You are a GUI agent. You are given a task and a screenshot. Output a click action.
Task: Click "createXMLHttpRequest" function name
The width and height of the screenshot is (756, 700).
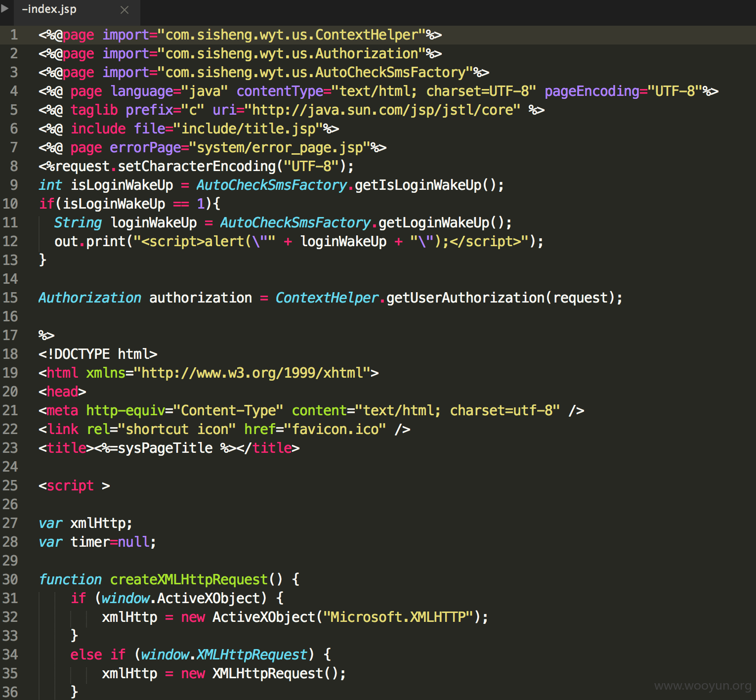189,579
